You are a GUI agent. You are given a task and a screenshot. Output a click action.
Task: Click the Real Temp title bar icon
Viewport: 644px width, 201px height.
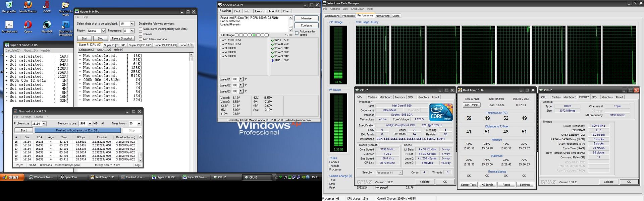(x=460, y=90)
